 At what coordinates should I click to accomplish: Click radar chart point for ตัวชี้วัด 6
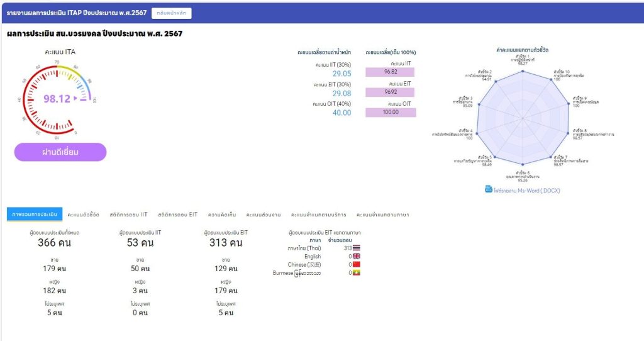(522, 165)
